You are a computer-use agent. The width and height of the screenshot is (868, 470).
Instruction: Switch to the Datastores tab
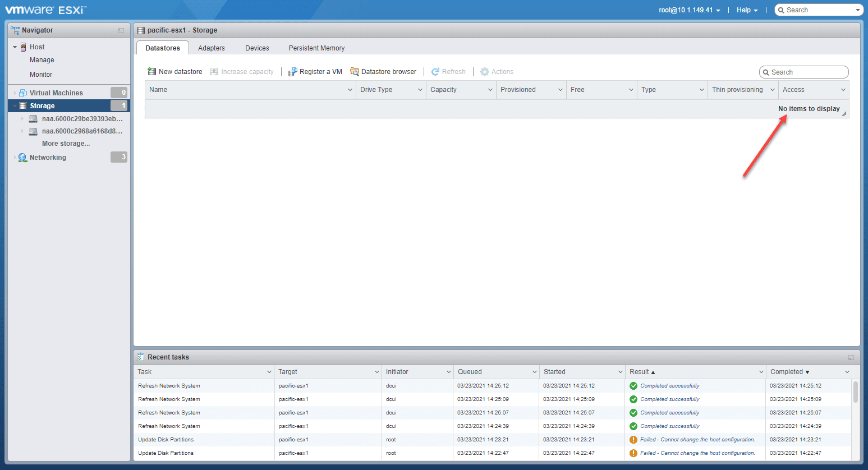click(163, 48)
